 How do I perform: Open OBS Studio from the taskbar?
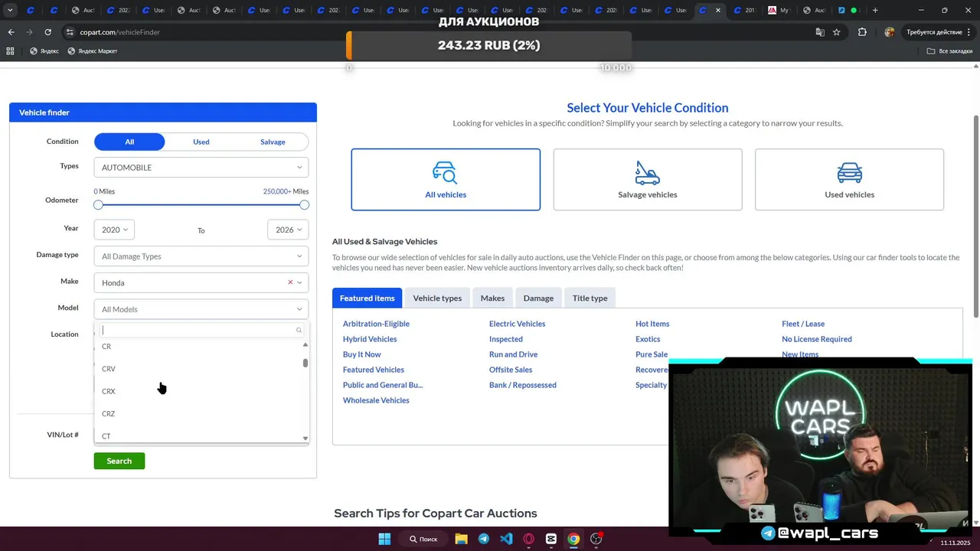596,539
